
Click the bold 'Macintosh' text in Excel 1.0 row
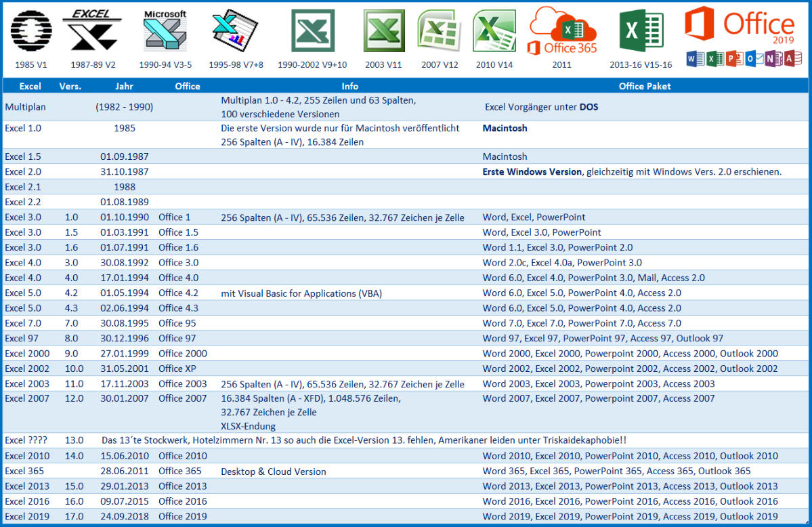505,128
